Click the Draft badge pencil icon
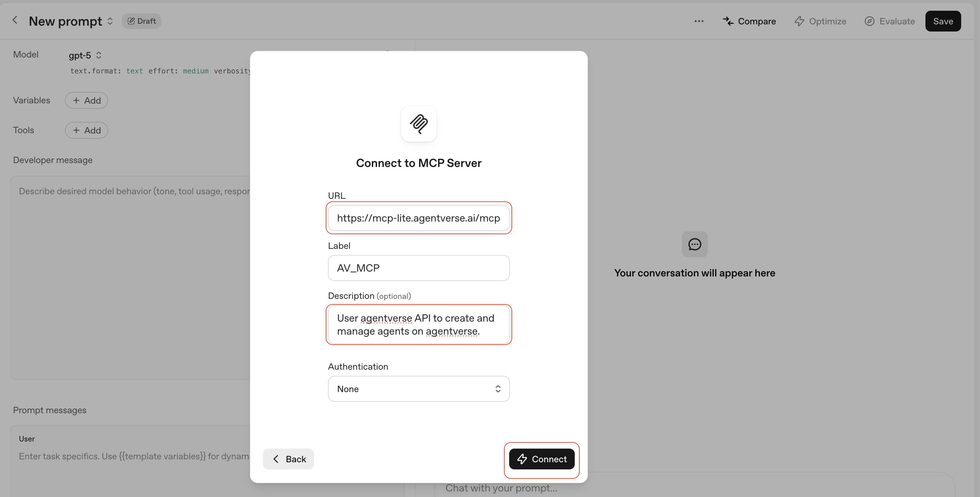980x497 pixels. point(131,21)
